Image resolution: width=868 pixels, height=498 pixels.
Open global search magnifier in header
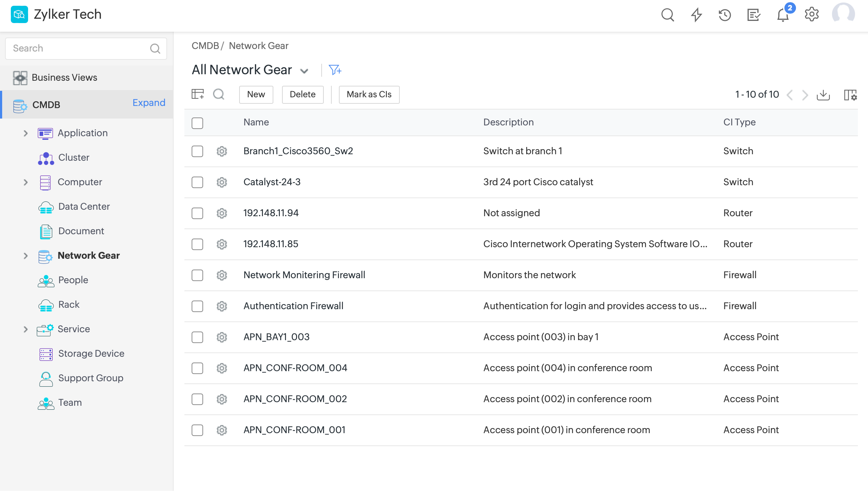click(x=667, y=15)
